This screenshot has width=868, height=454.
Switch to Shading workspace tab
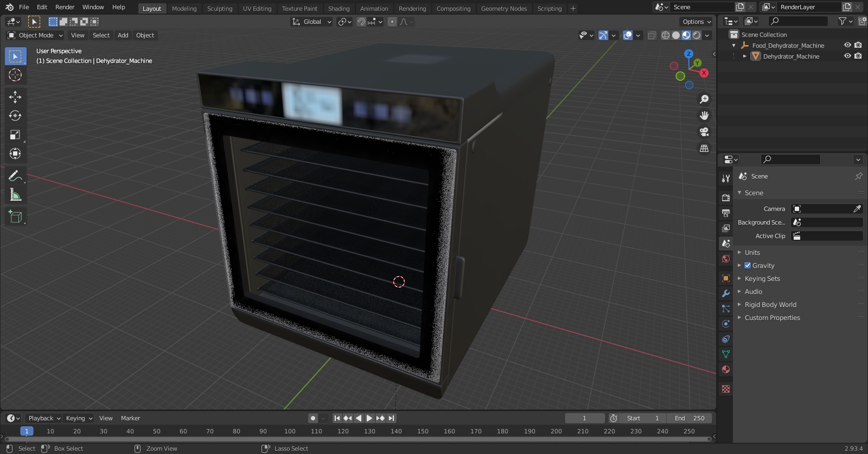pos(339,9)
